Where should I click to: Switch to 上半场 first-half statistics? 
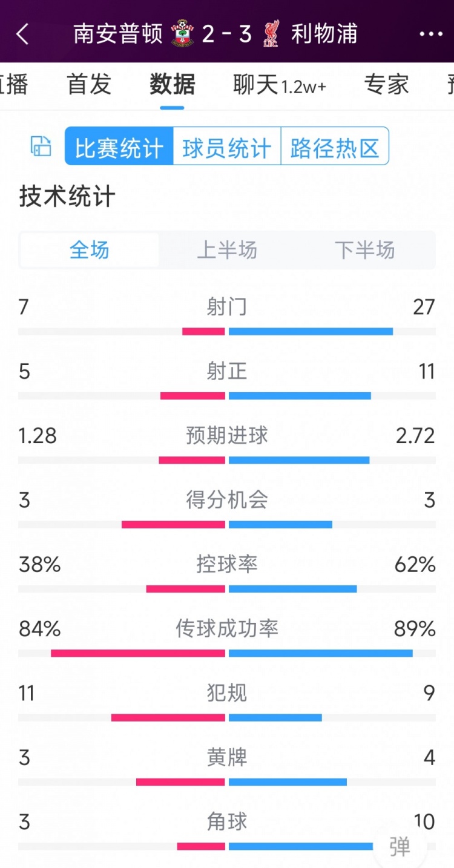pos(227,250)
